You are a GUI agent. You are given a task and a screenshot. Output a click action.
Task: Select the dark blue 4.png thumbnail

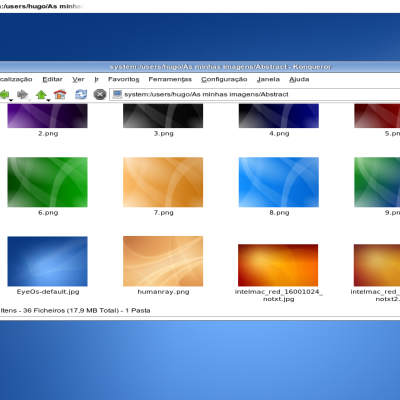click(279, 116)
